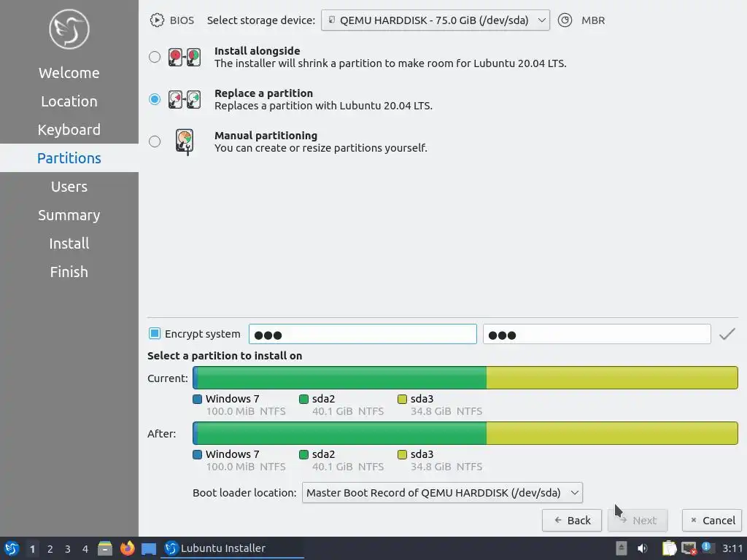Click the "34.8 GiB NTFS" label under After
747x560 pixels.
click(x=446, y=467)
